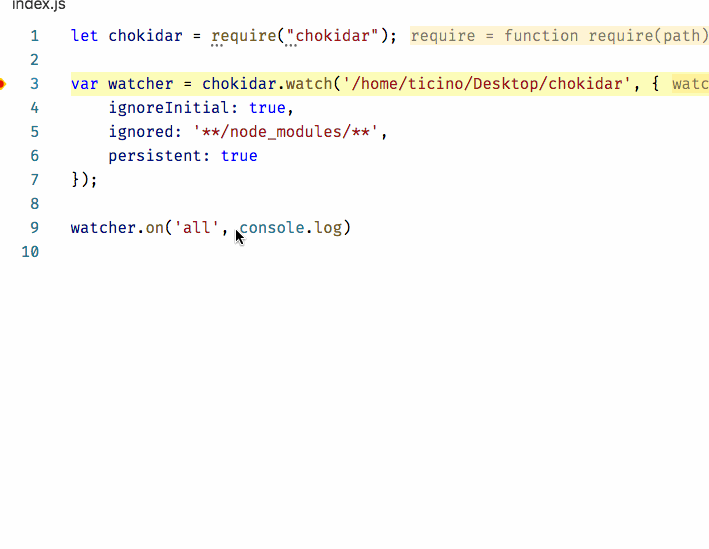Select line number 10 in the gutter
Screen dimensions: 709x549
point(30,251)
